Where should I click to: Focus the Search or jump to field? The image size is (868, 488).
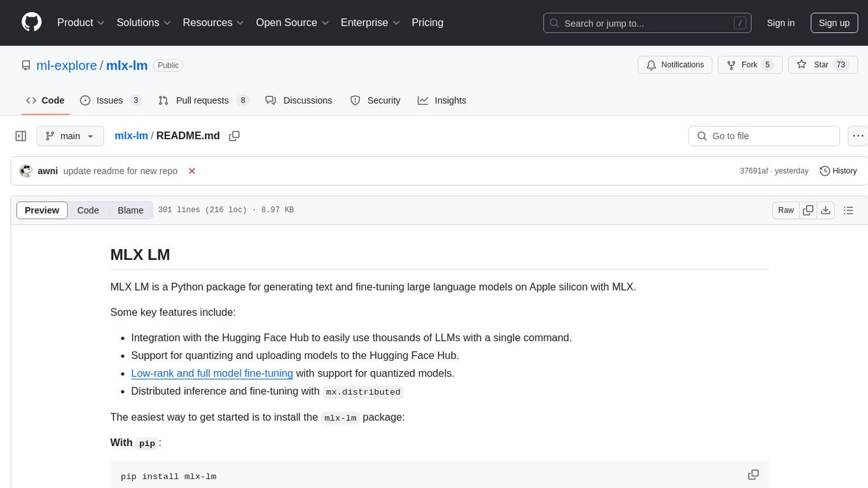[647, 23]
